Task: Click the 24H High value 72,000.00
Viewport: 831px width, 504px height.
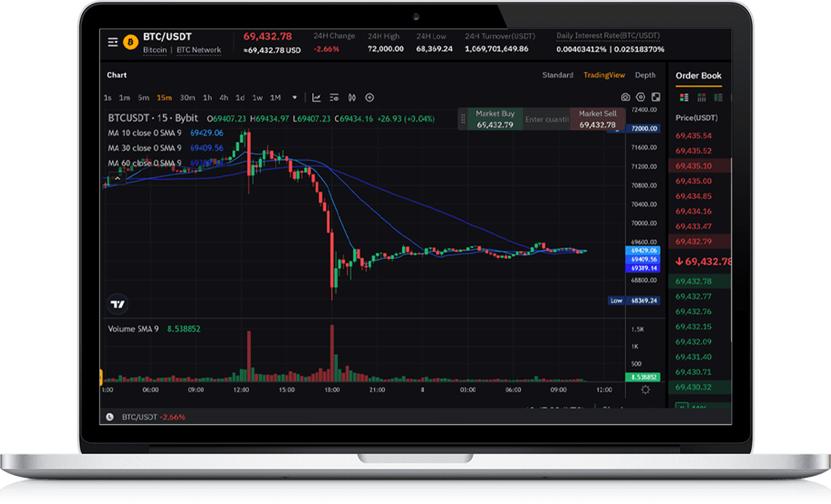Action: [386, 49]
